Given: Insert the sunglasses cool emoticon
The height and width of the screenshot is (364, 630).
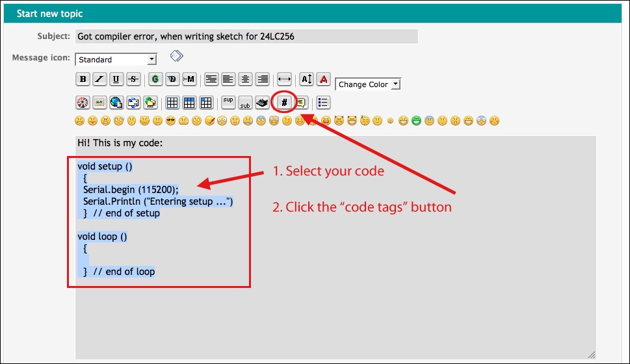Looking at the screenshot, I should [170, 120].
